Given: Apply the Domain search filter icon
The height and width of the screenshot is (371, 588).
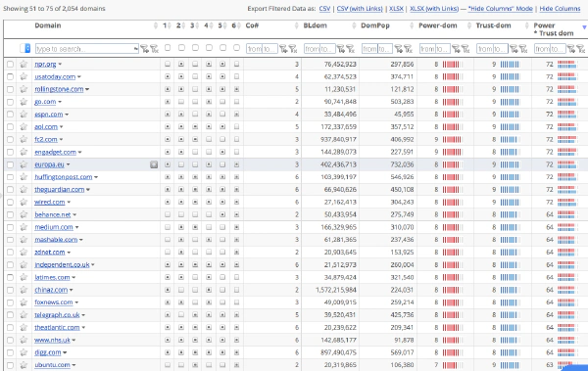Looking at the screenshot, I should (x=144, y=48).
